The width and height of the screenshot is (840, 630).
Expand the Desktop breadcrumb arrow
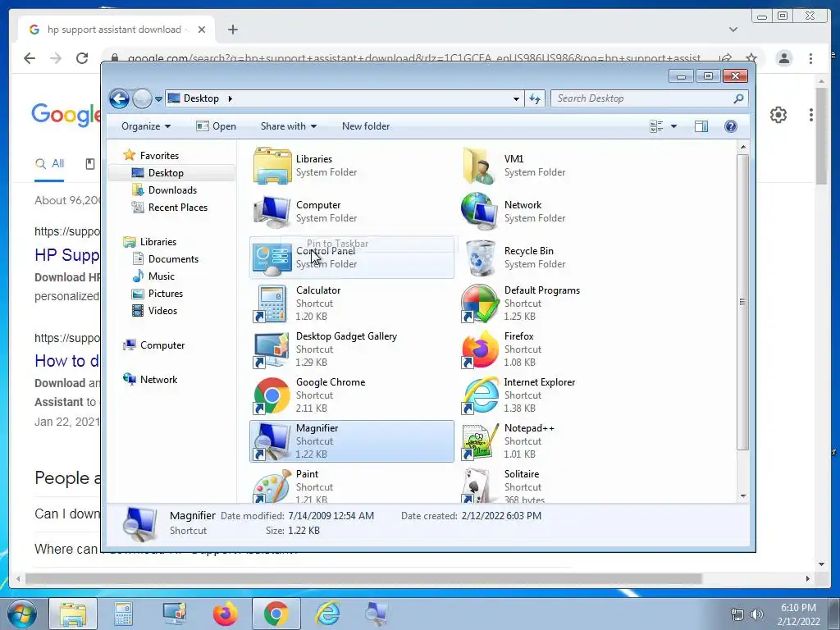coord(231,98)
